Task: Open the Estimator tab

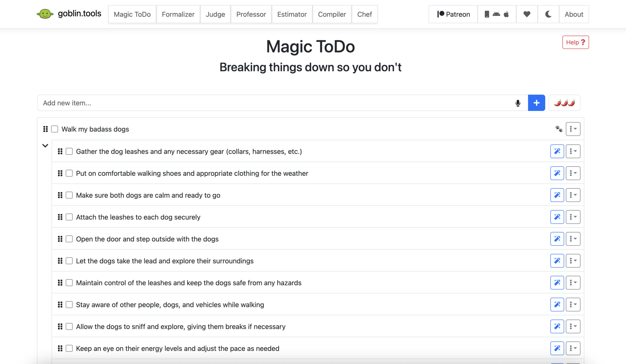Action: [292, 14]
